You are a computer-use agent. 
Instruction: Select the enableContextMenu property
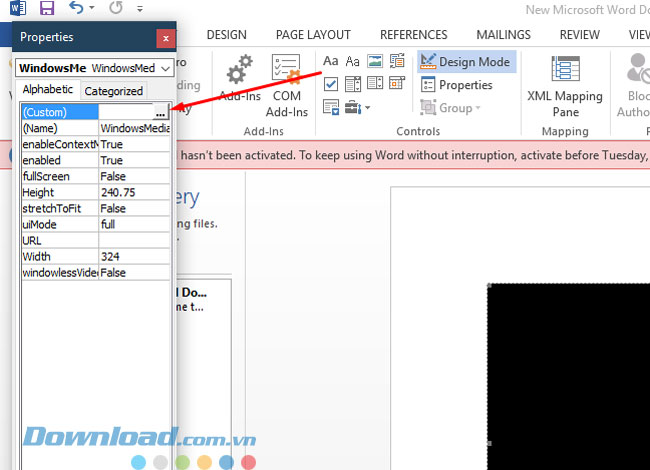(95, 144)
